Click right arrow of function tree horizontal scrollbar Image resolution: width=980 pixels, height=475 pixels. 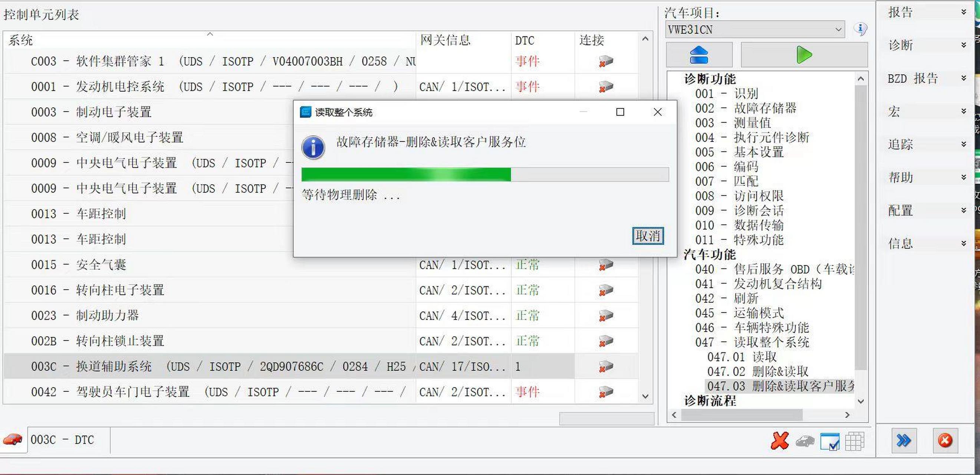847,415
